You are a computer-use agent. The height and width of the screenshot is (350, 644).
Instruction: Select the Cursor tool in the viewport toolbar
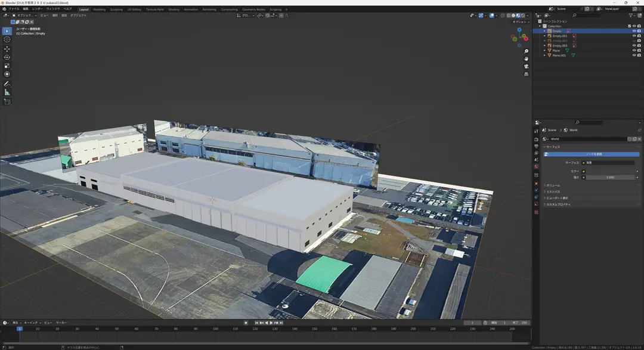(7, 39)
